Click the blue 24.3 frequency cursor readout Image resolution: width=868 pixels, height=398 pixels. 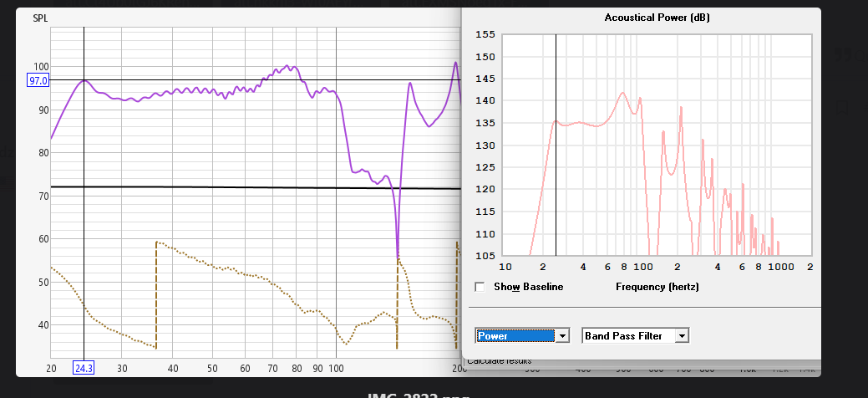coord(84,368)
